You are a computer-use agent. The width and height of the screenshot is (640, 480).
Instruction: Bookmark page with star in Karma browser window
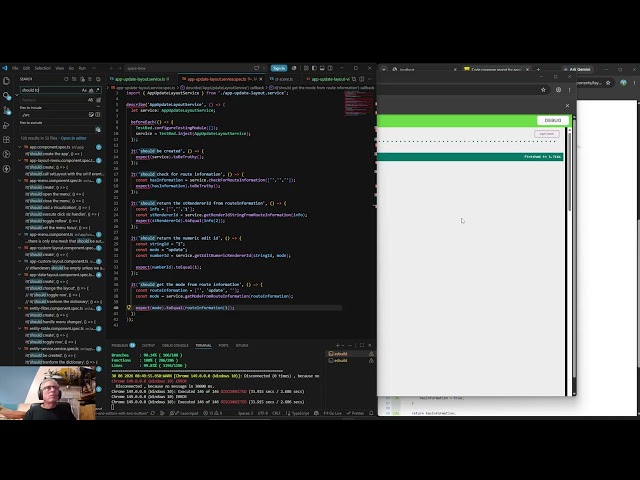543,90
